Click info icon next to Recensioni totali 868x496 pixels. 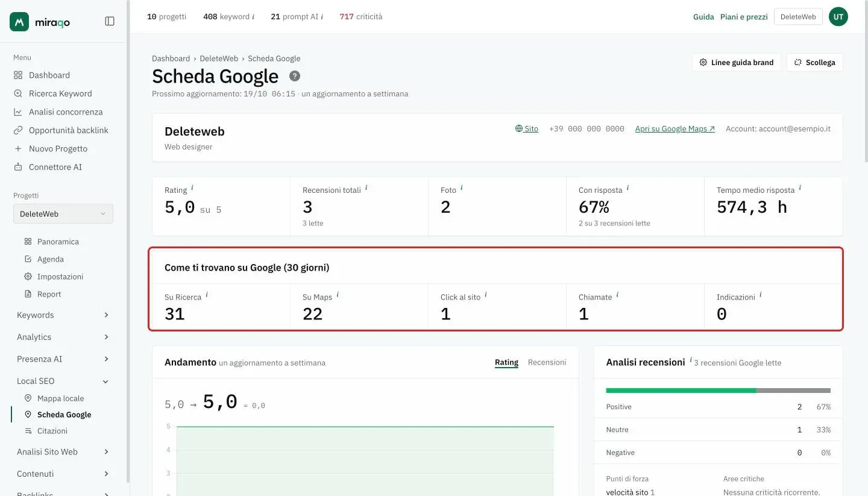pos(366,188)
